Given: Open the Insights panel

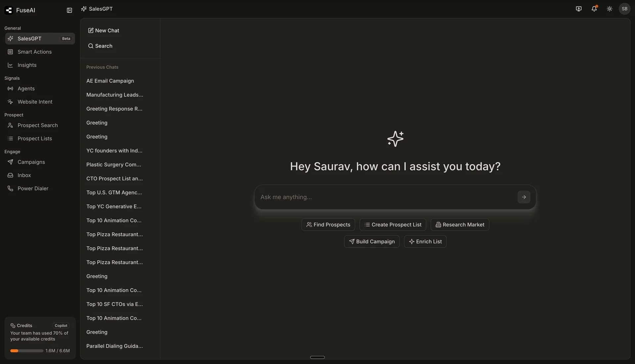Looking at the screenshot, I should click(27, 65).
